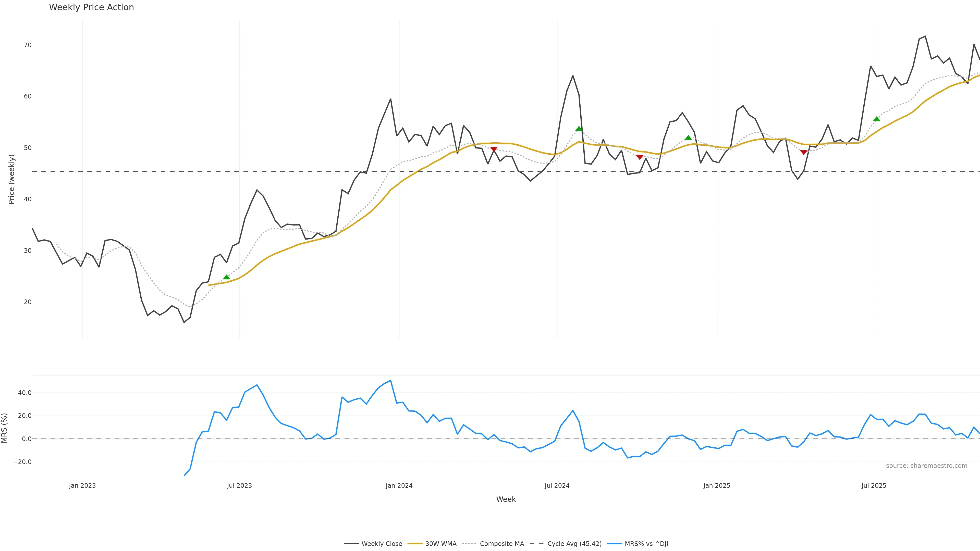
Task: Click the red down-triangle marker near April 2024
Action: 494,149
